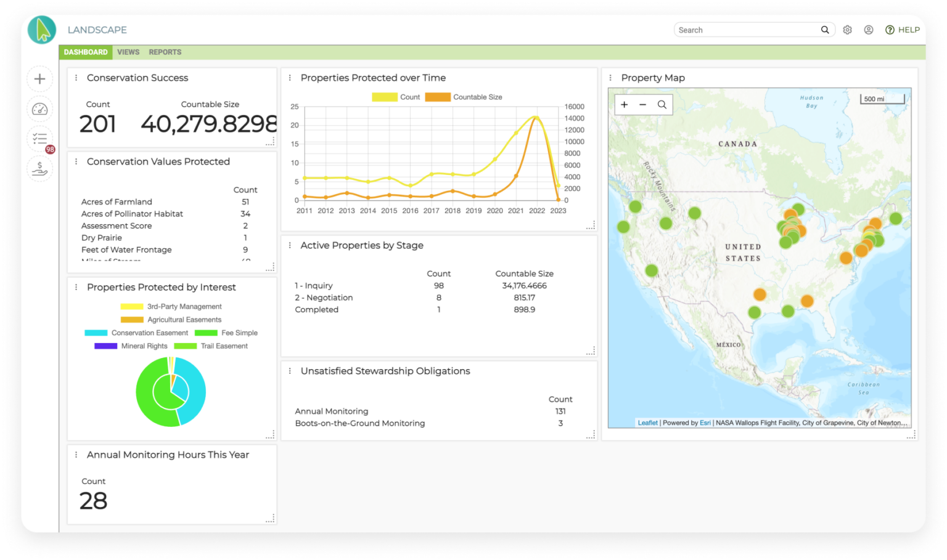The width and height of the screenshot is (947, 560).
Task: Open the checklist tasks icon with 98 badge
Action: (40, 139)
